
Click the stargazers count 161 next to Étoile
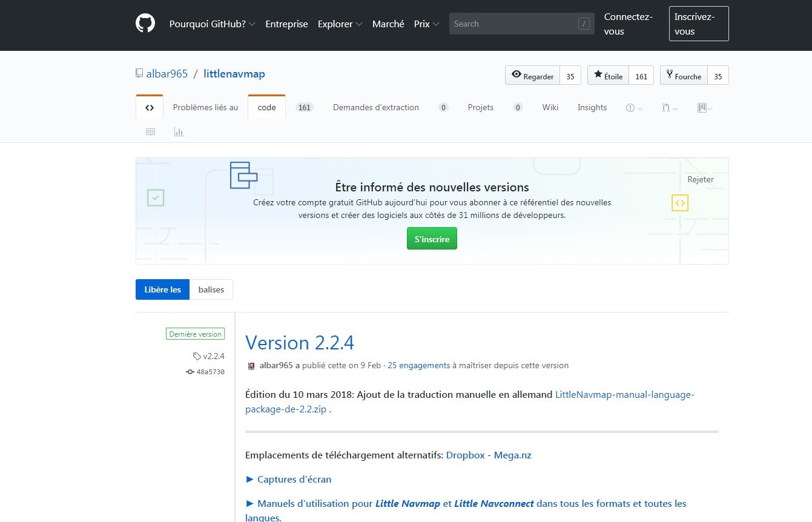(641, 75)
